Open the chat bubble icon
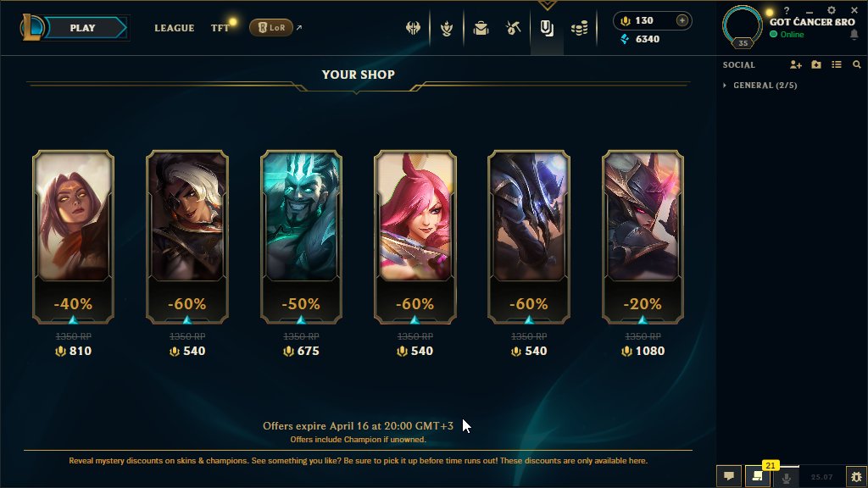 [729, 476]
